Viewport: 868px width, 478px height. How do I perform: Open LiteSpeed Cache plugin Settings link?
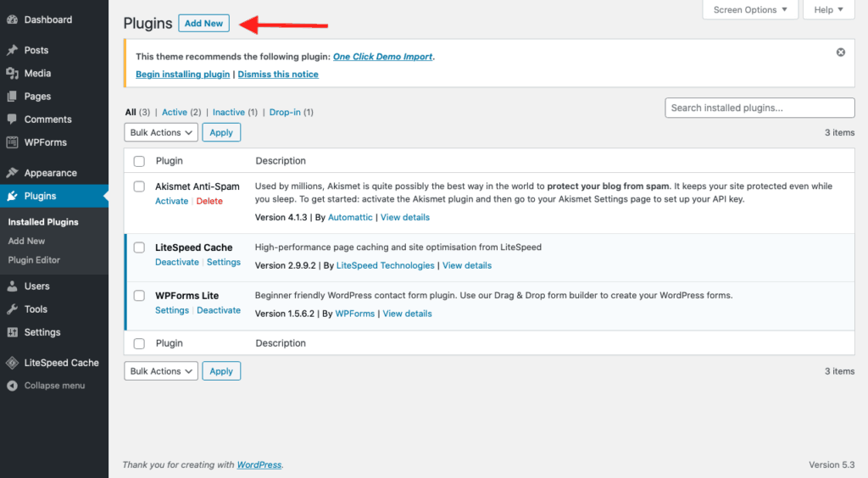click(x=224, y=262)
